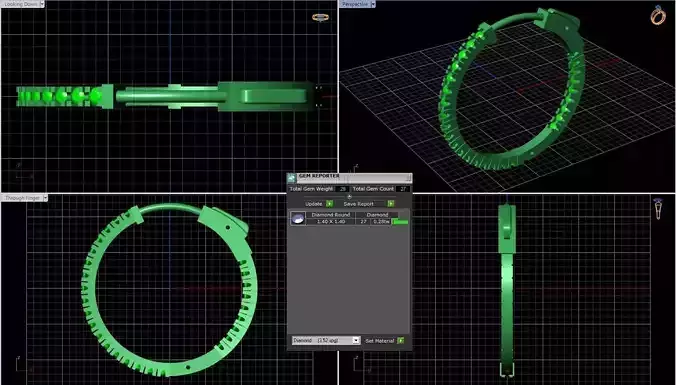Select the gem quantity 27 cell

click(x=363, y=222)
